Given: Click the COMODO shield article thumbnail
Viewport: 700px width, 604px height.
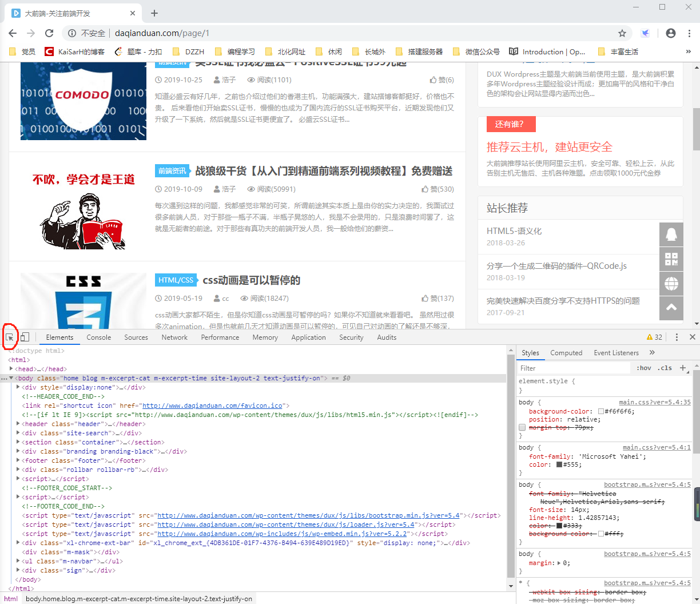Looking at the screenshot, I should pyautogui.click(x=83, y=101).
